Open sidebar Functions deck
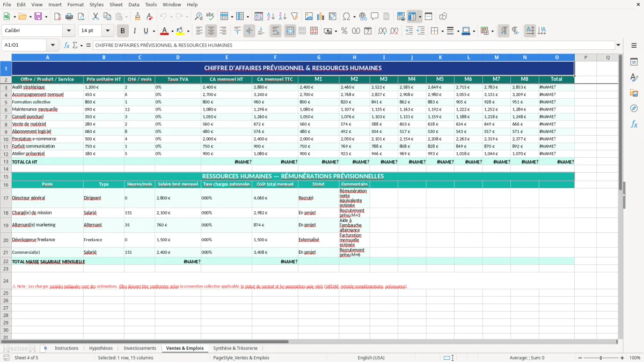Screen dimensions: 644x362 point(634,124)
